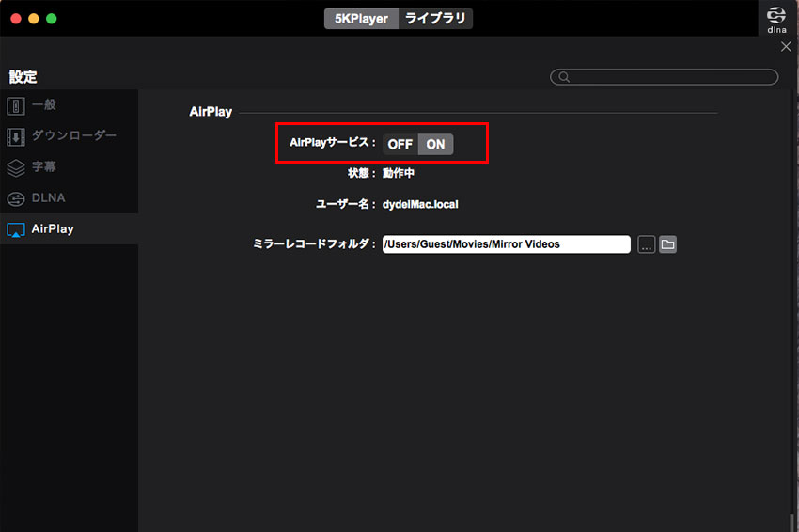
Task: Click the DLNA sidebar icon
Action: point(16,198)
